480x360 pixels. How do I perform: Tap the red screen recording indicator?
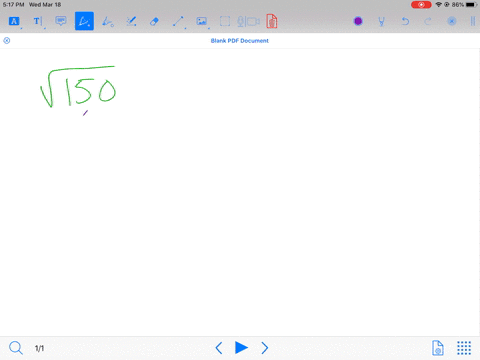pos(421,5)
